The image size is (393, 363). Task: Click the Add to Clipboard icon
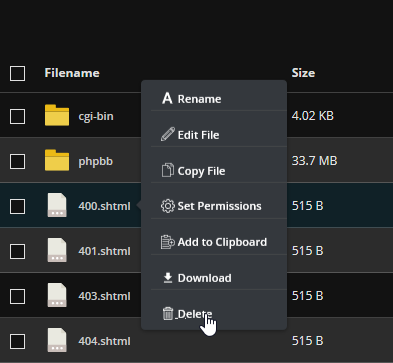pyautogui.click(x=168, y=242)
